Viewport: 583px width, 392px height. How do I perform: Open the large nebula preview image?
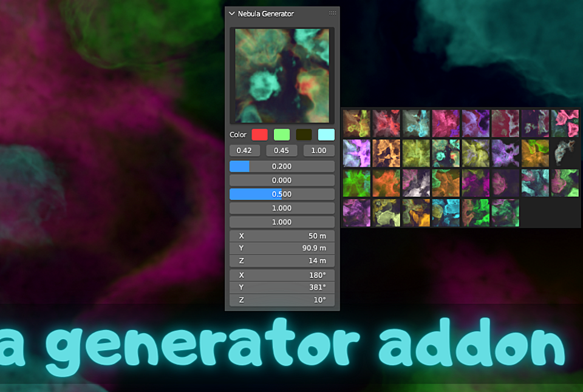click(x=281, y=75)
